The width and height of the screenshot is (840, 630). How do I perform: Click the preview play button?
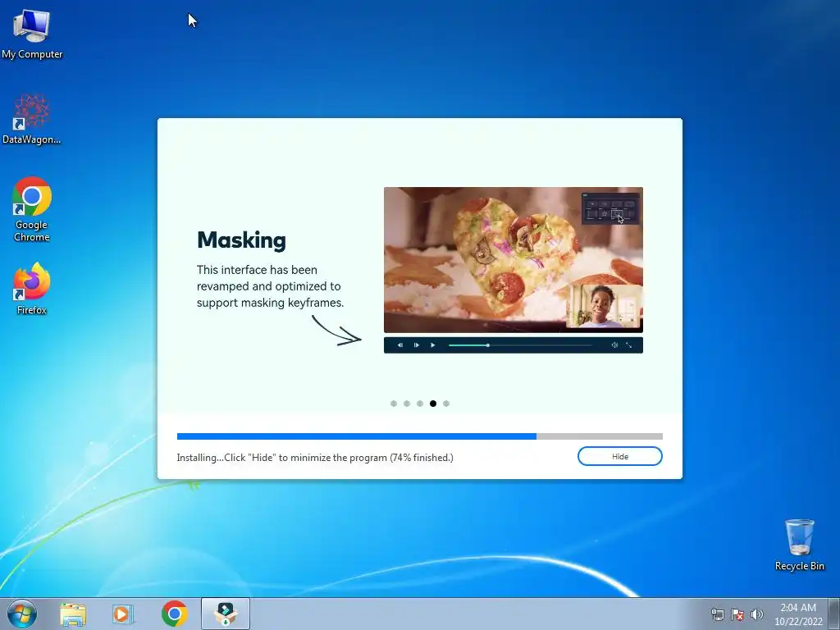pos(433,345)
